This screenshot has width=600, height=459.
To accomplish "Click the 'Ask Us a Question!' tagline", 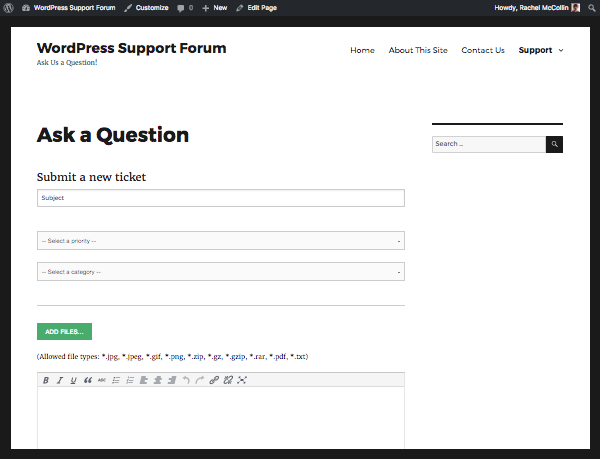I will (x=67, y=62).
